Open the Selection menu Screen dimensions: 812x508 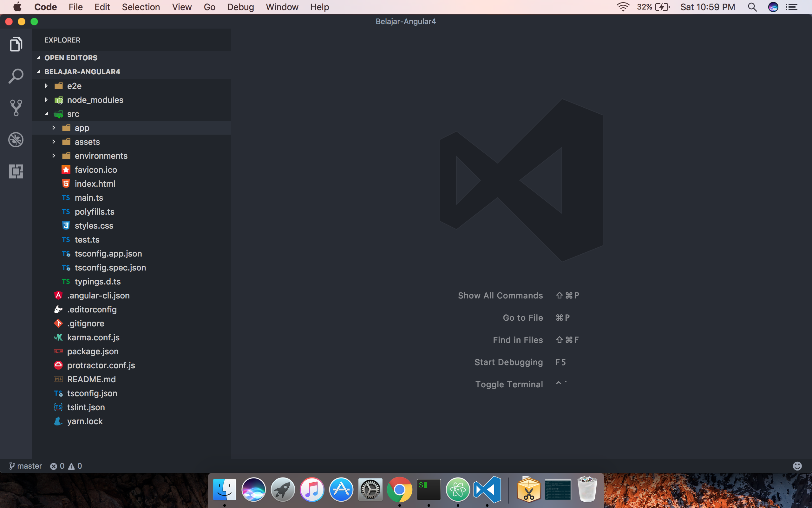pos(141,7)
